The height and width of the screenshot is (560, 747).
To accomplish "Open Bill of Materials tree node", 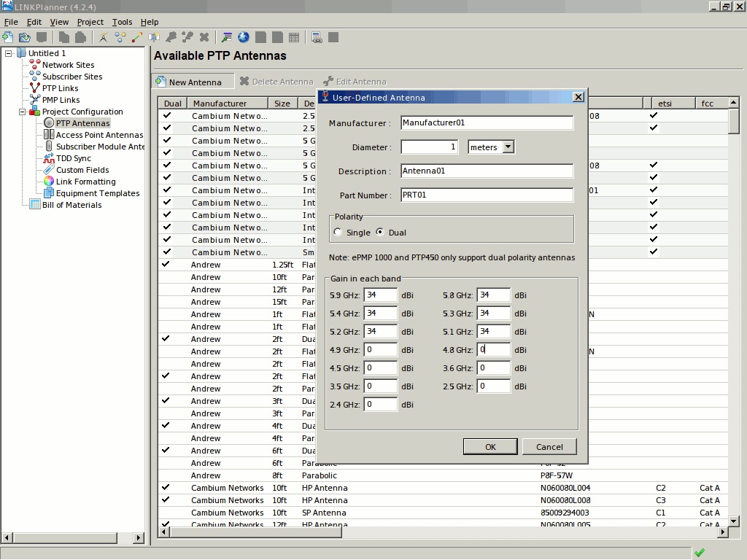I will (x=71, y=205).
